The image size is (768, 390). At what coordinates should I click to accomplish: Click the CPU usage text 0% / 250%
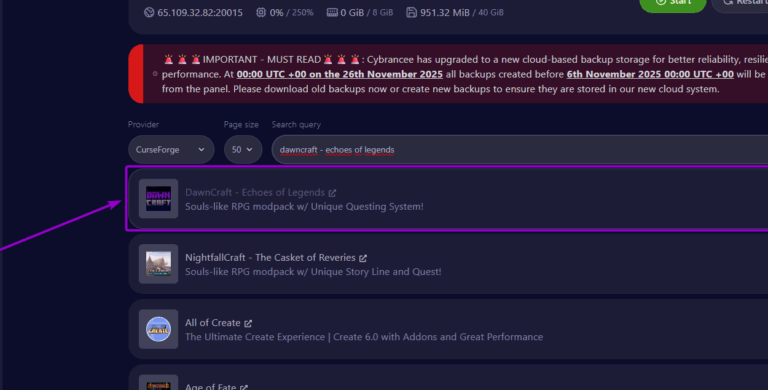[x=291, y=13]
